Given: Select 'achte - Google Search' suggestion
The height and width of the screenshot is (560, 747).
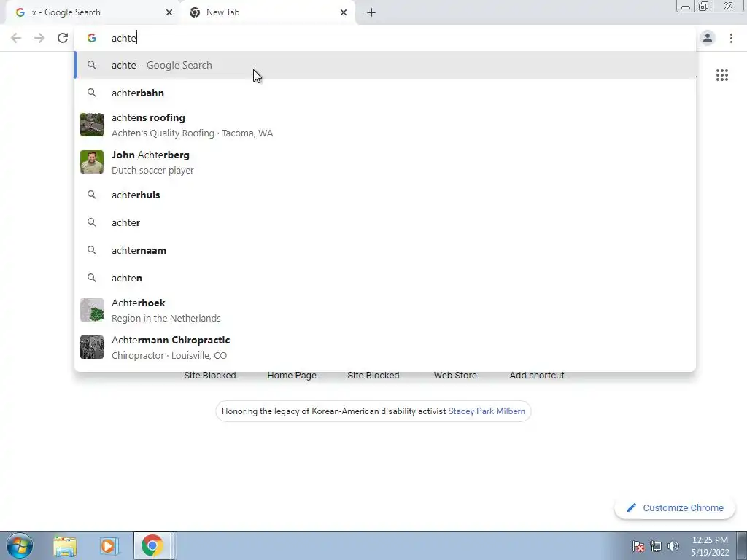Looking at the screenshot, I should [385, 65].
